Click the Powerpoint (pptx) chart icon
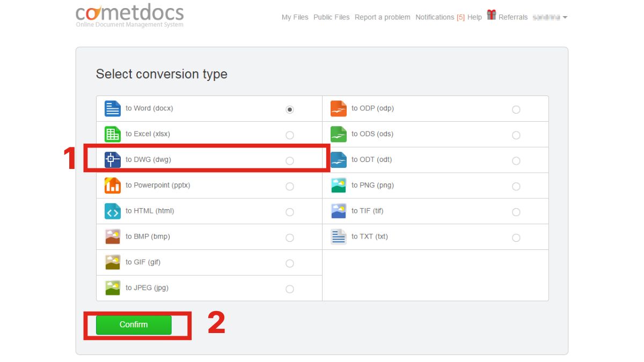 coord(112,185)
